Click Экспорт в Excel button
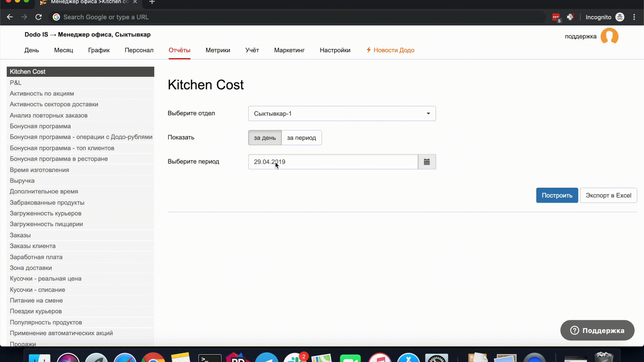The image size is (644, 362). click(608, 195)
